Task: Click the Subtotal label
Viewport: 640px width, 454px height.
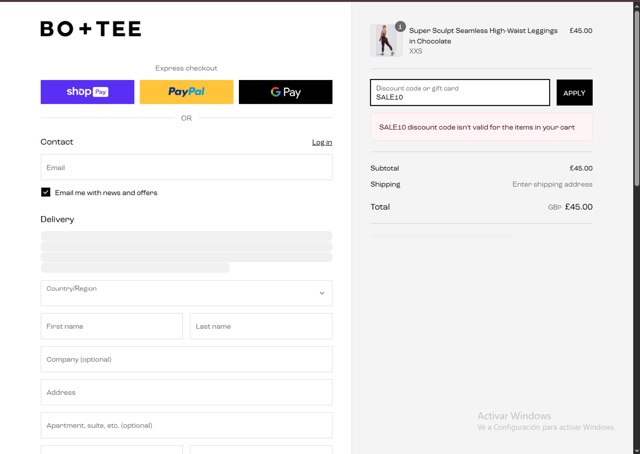Action: point(385,168)
